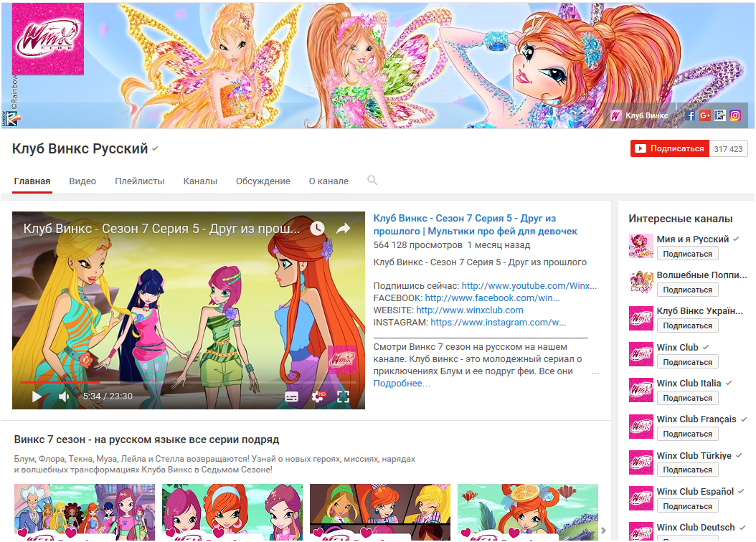Click the share arrow icon on the video

click(x=343, y=229)
